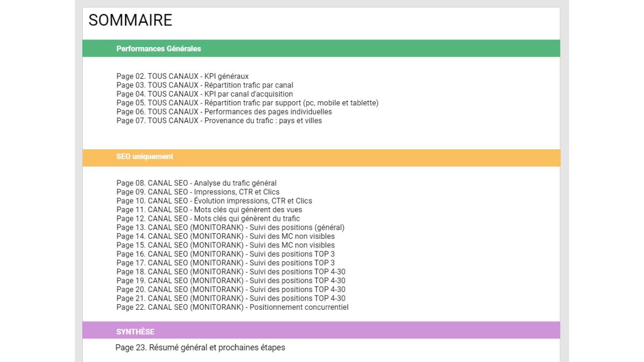Select the SEO uniquement orange header

pyautogui.click(x=321, y=157)
